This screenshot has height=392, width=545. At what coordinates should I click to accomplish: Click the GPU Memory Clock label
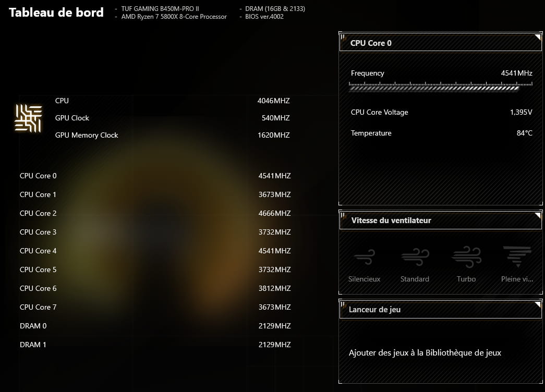pyautogui.click(x=87, y=135)
